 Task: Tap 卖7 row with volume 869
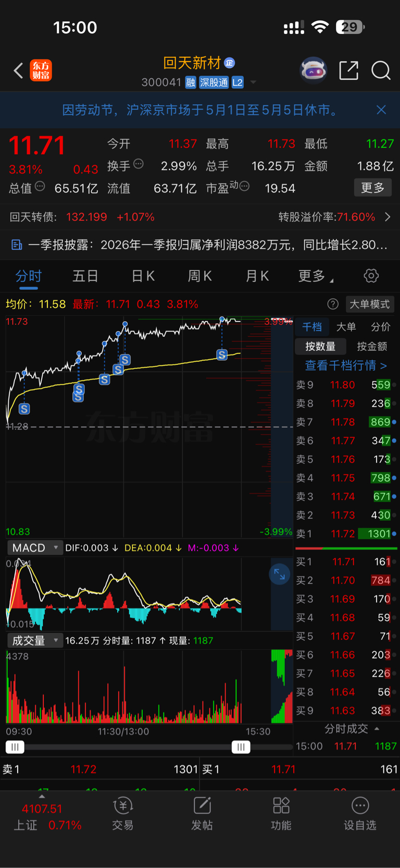[x=346, y=422]
